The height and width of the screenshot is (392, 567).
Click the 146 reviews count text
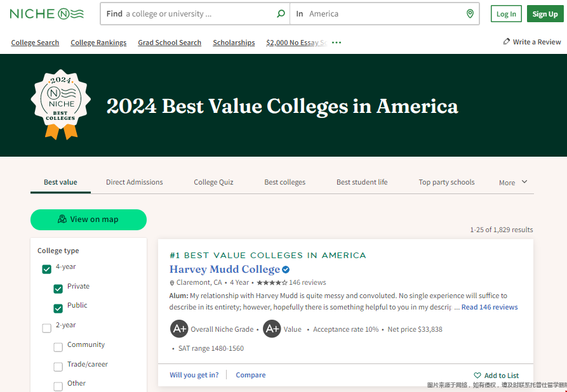307,282
